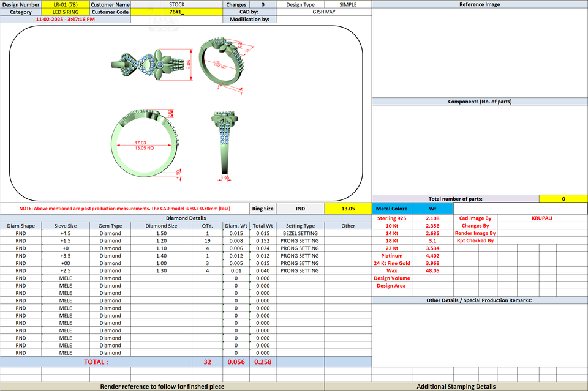Select the Additional Stamping Details footer
588x391 pixels.
pyautogui.click(x=456, y=387)
